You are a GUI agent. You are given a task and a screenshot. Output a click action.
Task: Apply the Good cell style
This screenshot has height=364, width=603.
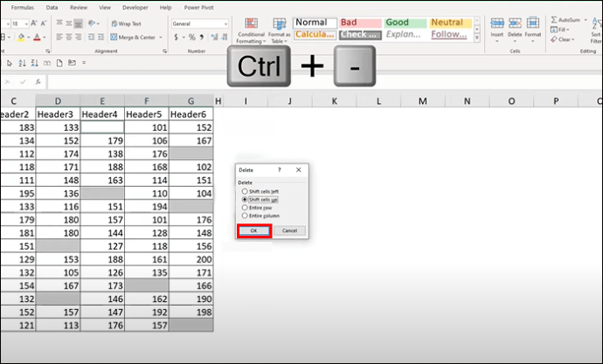point(405,23)
